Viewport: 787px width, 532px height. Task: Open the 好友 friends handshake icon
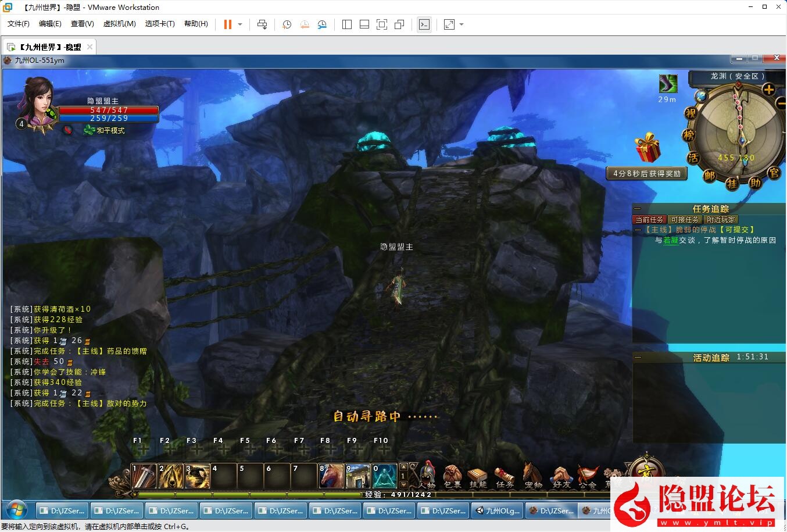coord(561,474)
